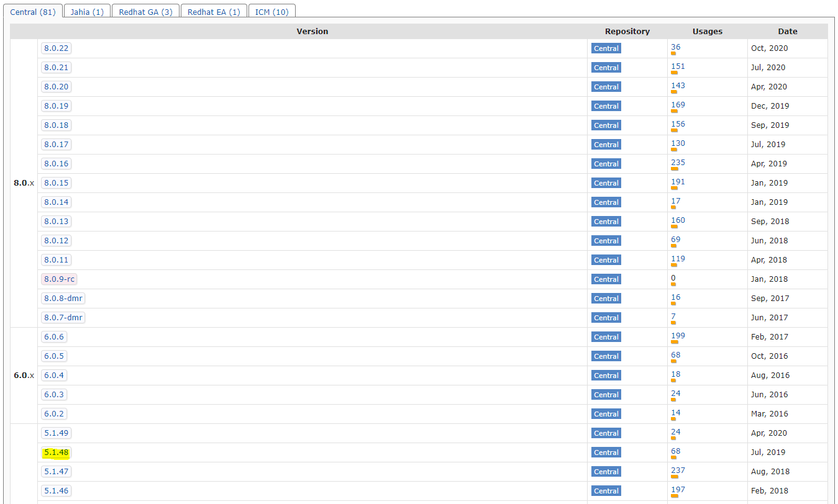Click Central badge in 8.0.22 row

coord(606,48)
